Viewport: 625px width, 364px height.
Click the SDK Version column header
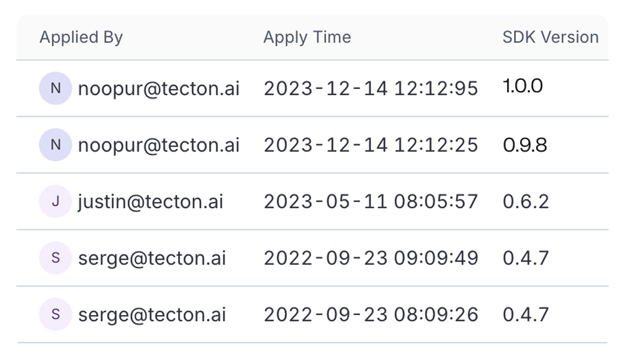pos(550,37)
